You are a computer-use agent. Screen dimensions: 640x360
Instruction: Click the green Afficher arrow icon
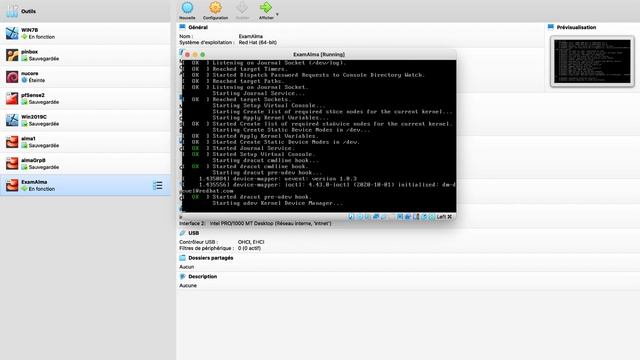pyautogui.click(x=266, y=8)
